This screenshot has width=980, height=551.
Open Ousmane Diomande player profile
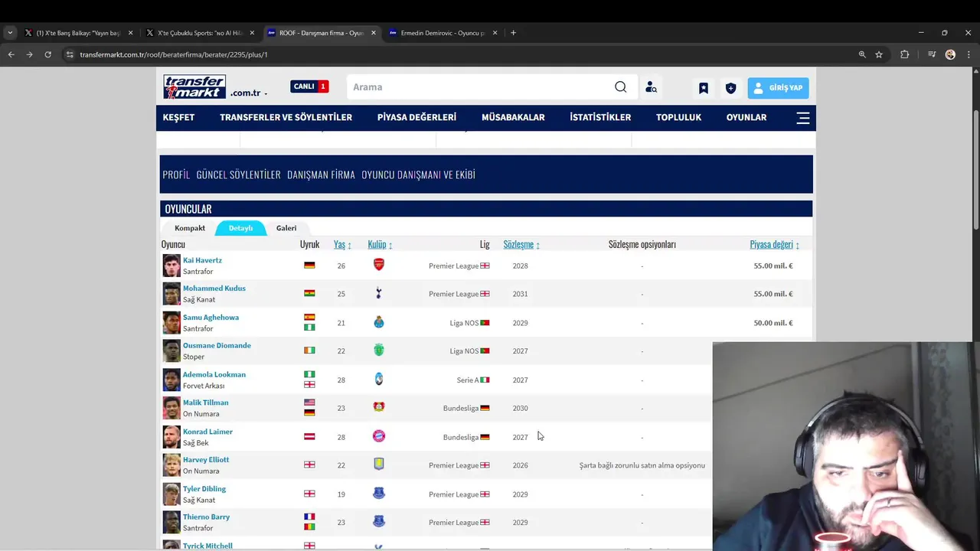pos(217,346)
